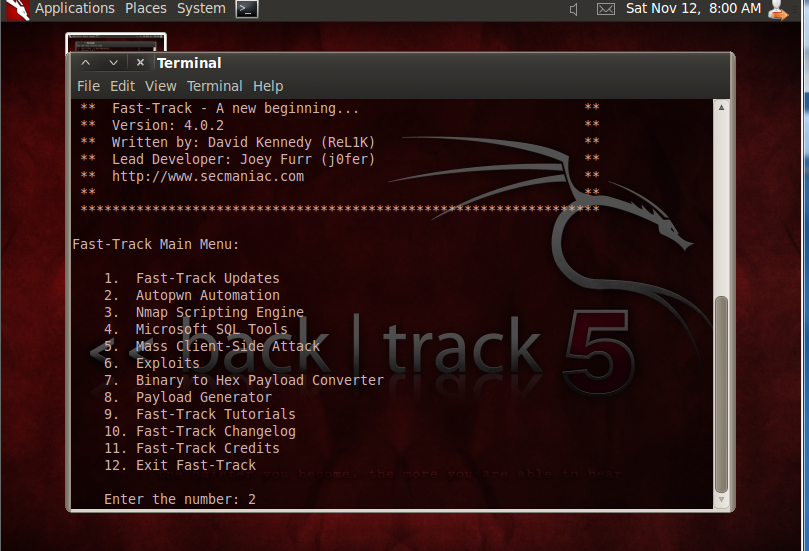Click menu line '11. Fast-Track Credits'
This screenshot has width=809, height=551.
pos(192,449)
